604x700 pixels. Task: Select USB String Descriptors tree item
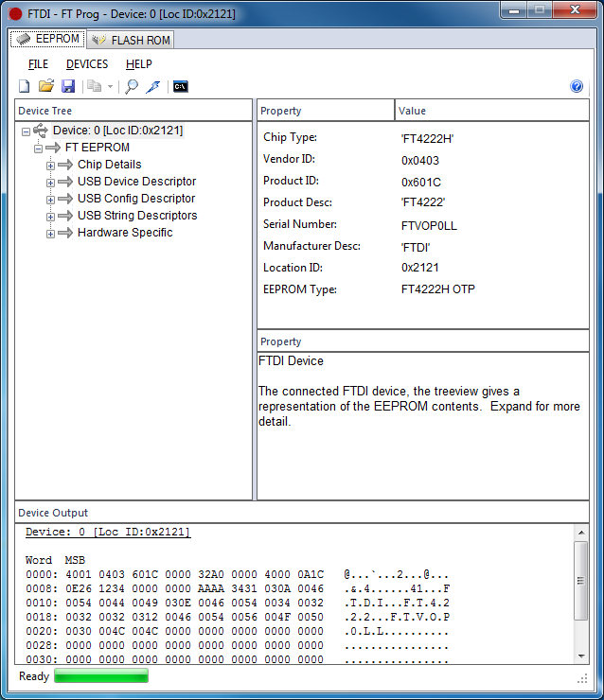pos(137,215)
